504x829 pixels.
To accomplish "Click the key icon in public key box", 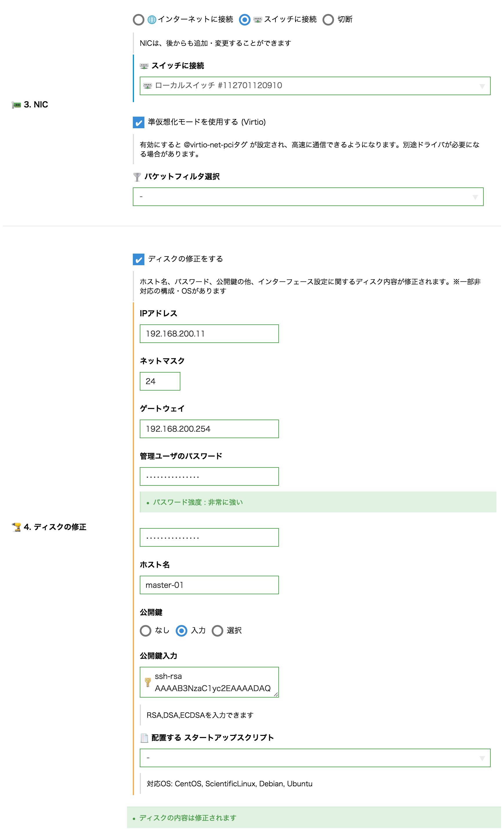I will pyautogui.click(x=148, y=682).
